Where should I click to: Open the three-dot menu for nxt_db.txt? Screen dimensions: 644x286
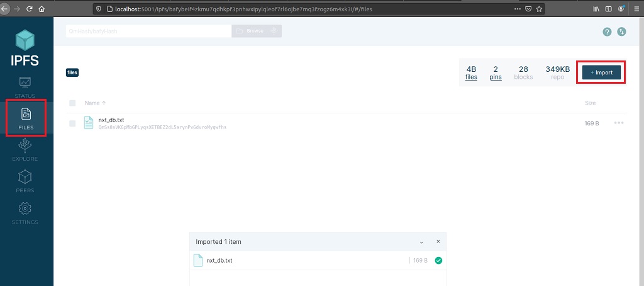point(619,123)
